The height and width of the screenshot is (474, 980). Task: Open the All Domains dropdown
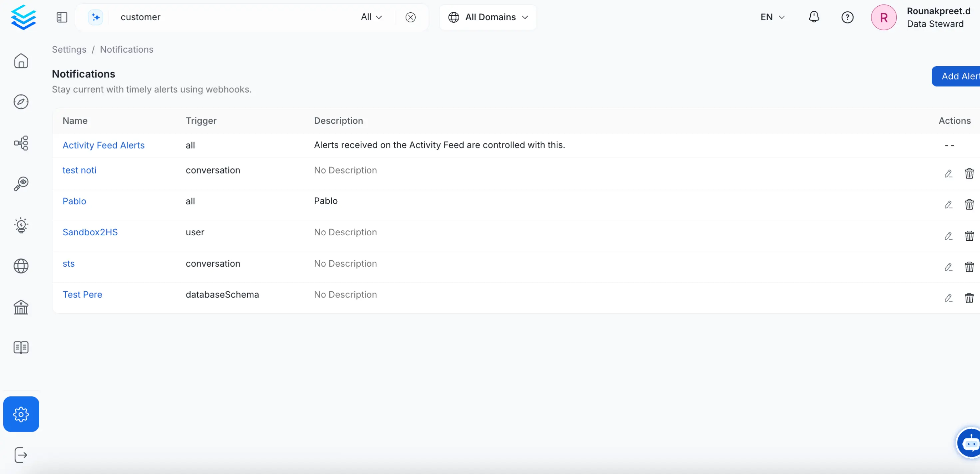pos(488,17)
